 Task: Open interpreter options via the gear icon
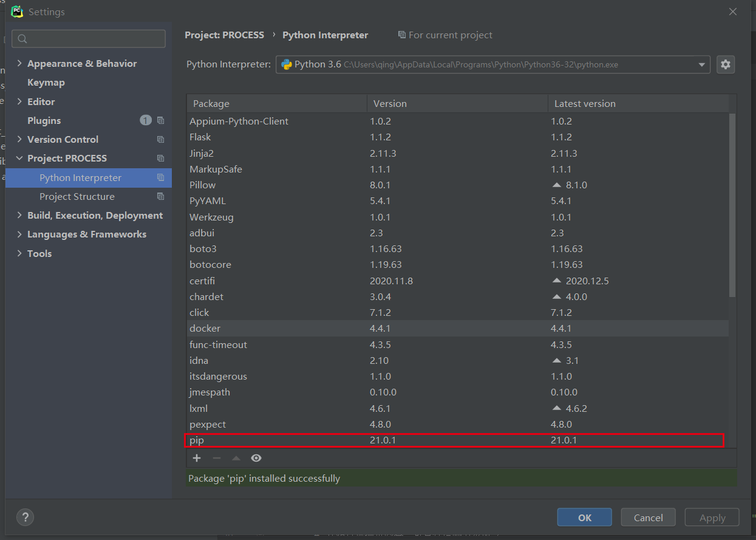[726, 64]
